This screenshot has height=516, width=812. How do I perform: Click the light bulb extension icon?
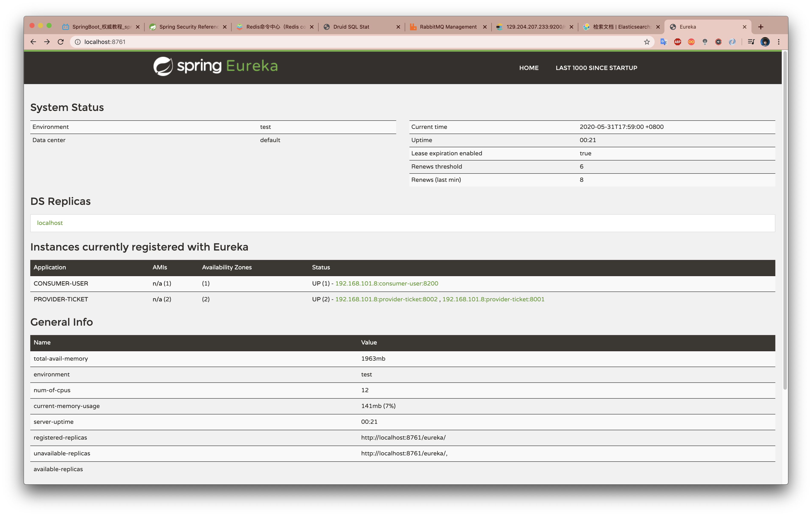(x=705, y=42)
